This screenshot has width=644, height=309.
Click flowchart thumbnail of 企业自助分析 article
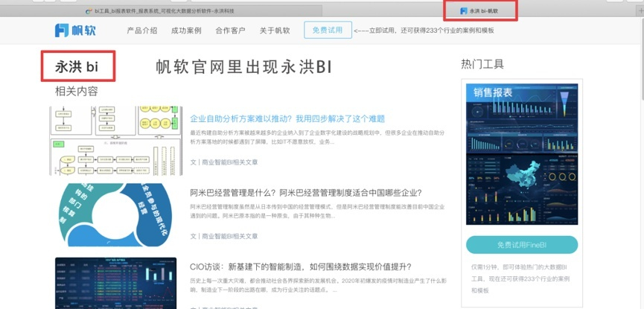(116, 141)
